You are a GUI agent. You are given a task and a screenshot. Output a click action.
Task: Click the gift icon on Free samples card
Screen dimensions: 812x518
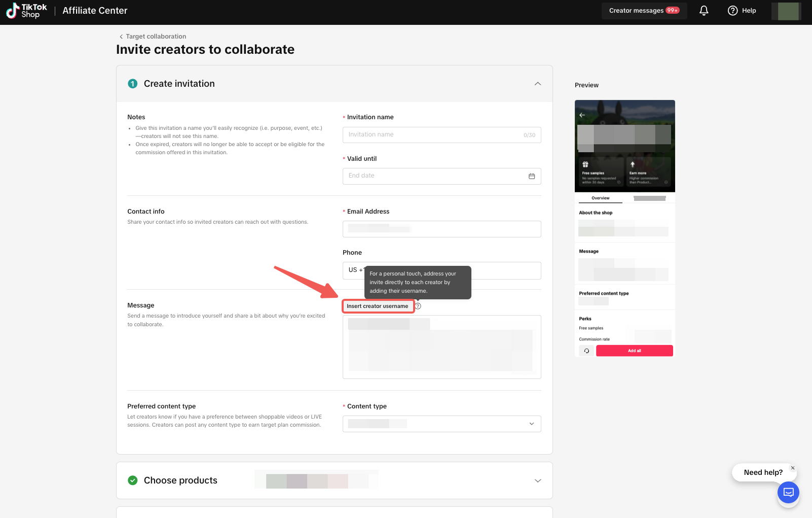coord(585,164)
